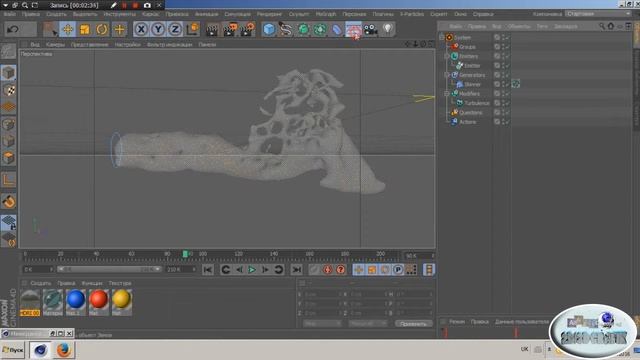Add a light with bulb icon
This screenshot has width=640, height=360.
click(388, 29)
